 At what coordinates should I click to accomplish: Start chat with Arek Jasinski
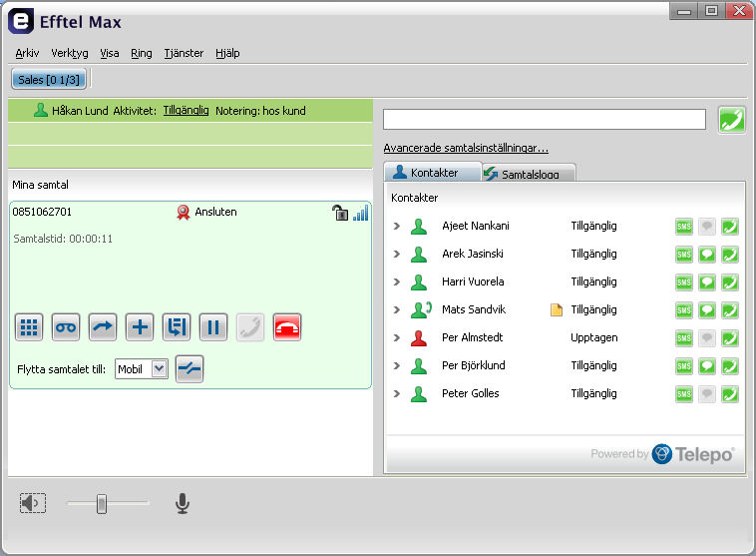[707, 255]
